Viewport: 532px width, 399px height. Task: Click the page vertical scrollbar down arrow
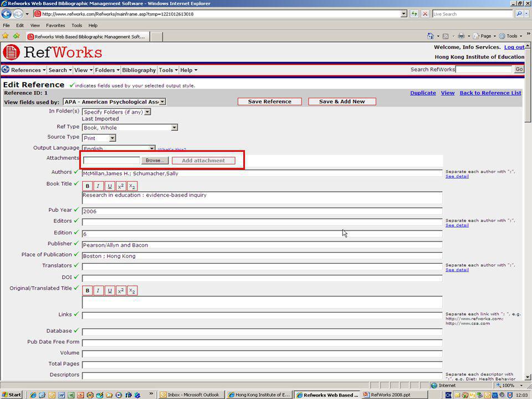(x=528, y=377)
